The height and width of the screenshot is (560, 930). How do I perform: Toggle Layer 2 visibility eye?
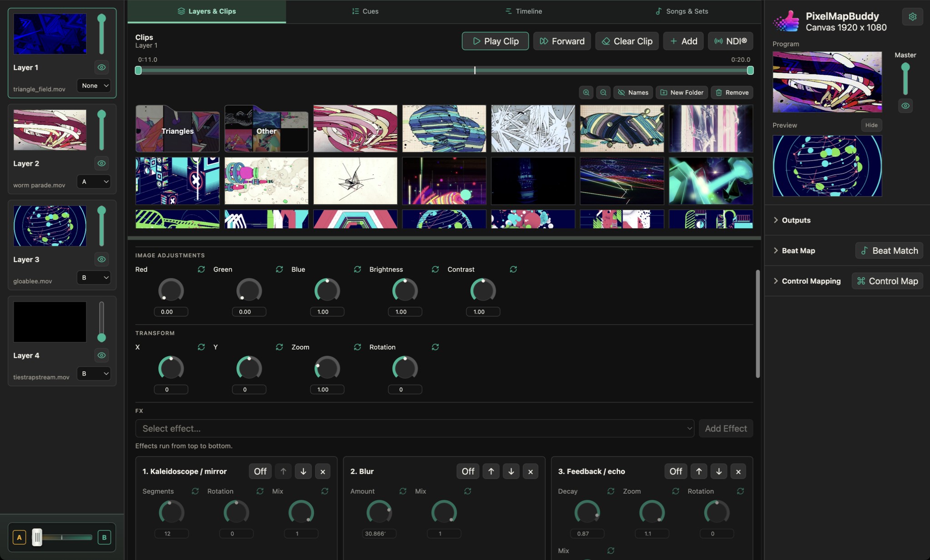point(102,163)
